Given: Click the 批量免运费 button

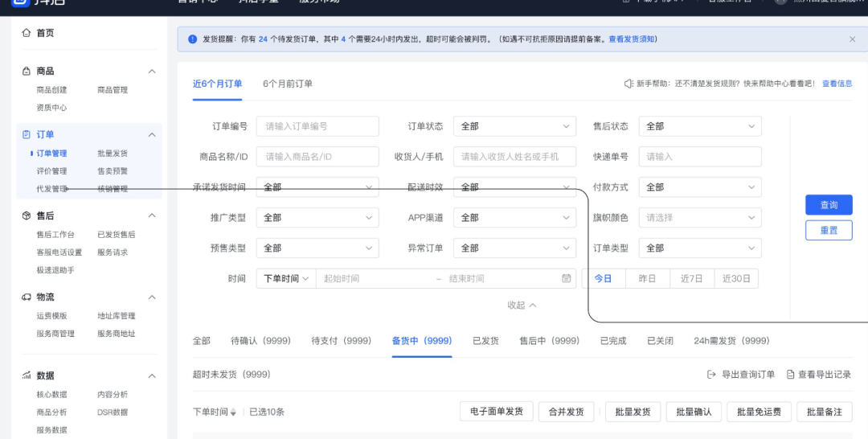Looking at the screenshot, I should tap(758, 412).
